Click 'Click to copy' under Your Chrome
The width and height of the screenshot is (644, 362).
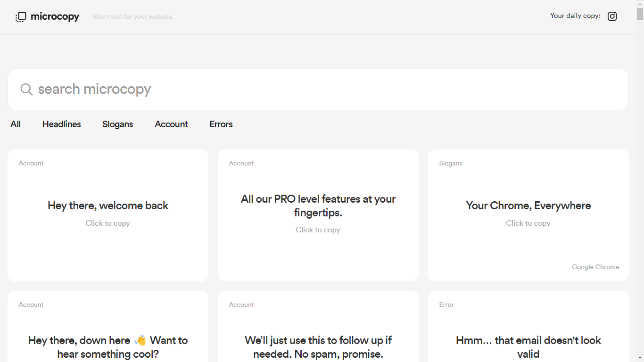[x=528, y=223]
